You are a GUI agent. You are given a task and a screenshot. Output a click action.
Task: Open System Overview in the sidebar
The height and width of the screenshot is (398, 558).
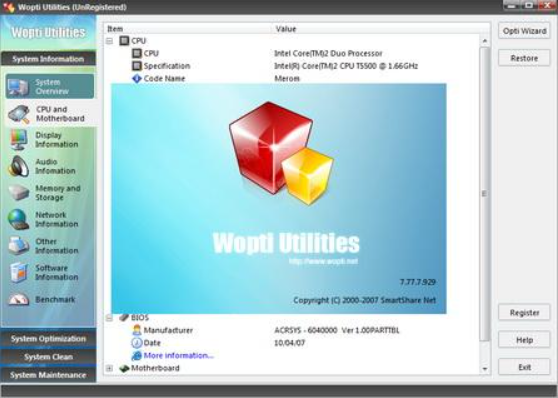tap(50, 87)
